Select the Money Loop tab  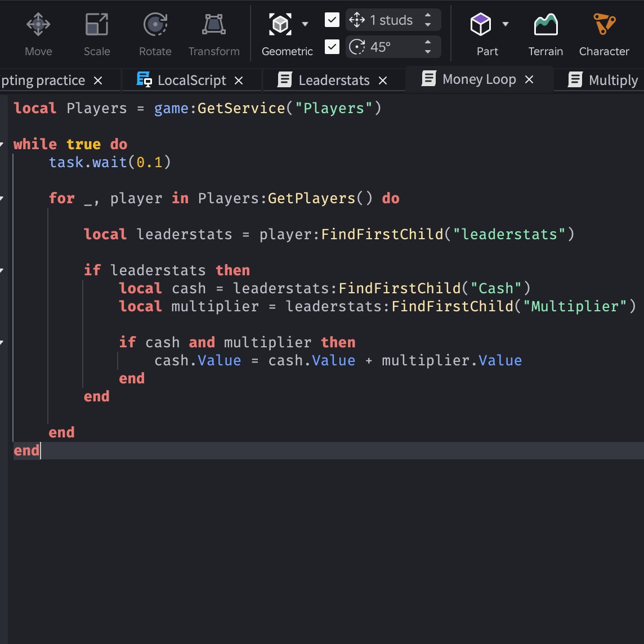pyautogui.click(x=479, y=79)
